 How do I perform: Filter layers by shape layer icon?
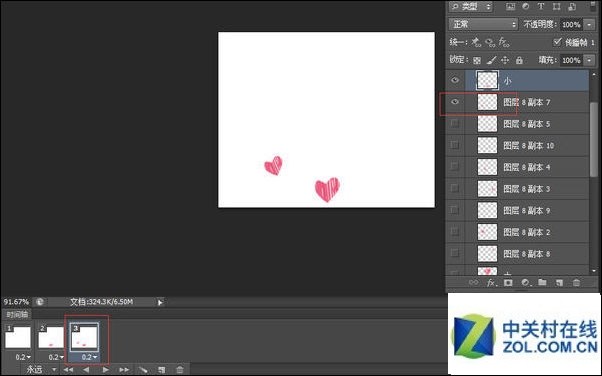556,6
